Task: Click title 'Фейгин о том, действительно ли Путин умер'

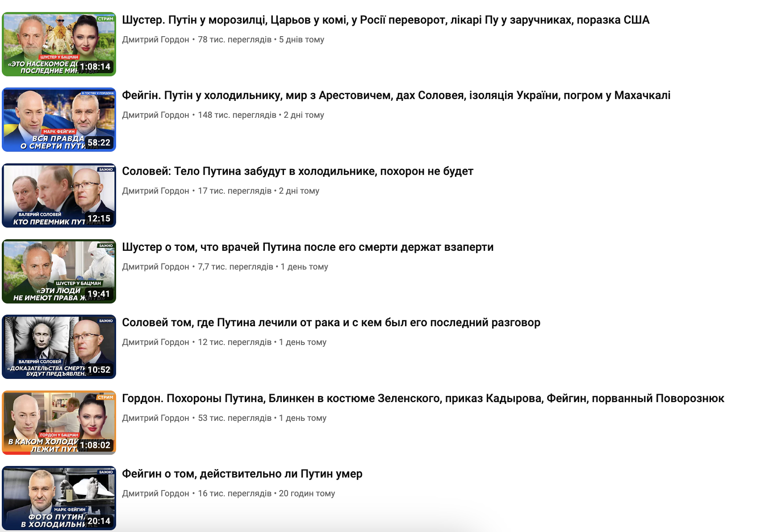Action: click(x=242, y=474)
